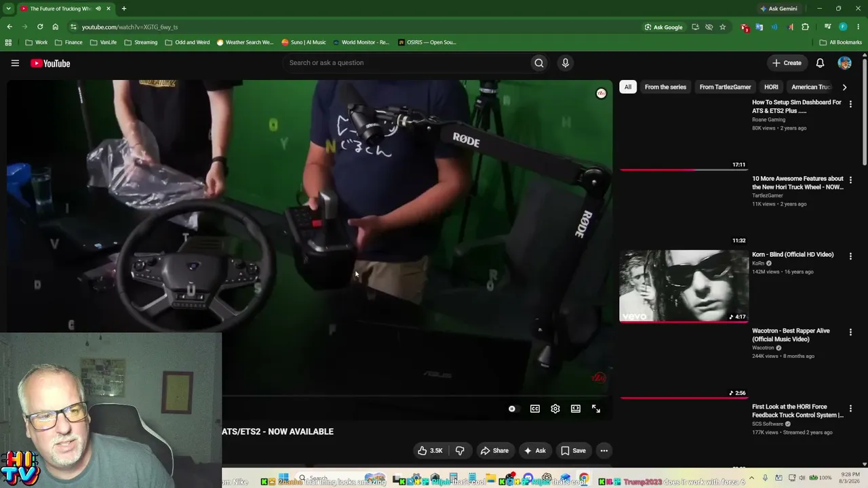This screenshot has height=488, width=868.
Task: Mute the YouTube tab audio
Action: 98,9
